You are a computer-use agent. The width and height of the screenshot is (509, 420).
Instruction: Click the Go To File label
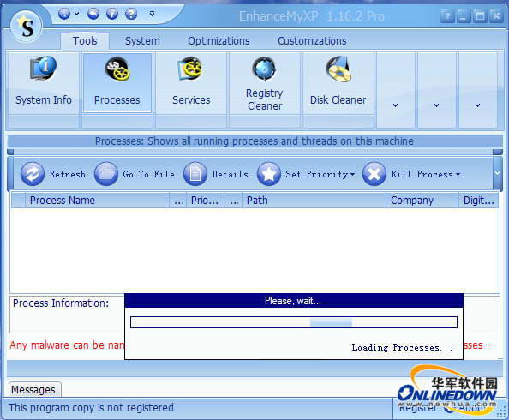pos(149,174)
